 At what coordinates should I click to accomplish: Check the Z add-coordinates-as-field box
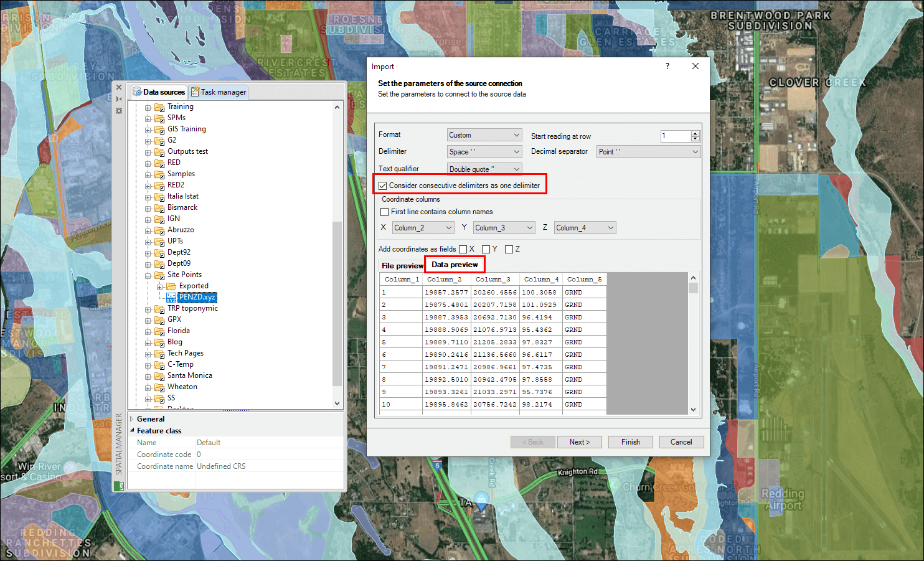click(509, 249)
